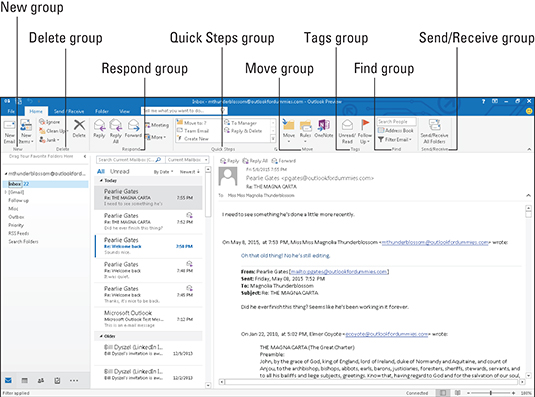
Task: Click Reply in the reading pane
Action: pyautogui.click(x=230, y=161)
